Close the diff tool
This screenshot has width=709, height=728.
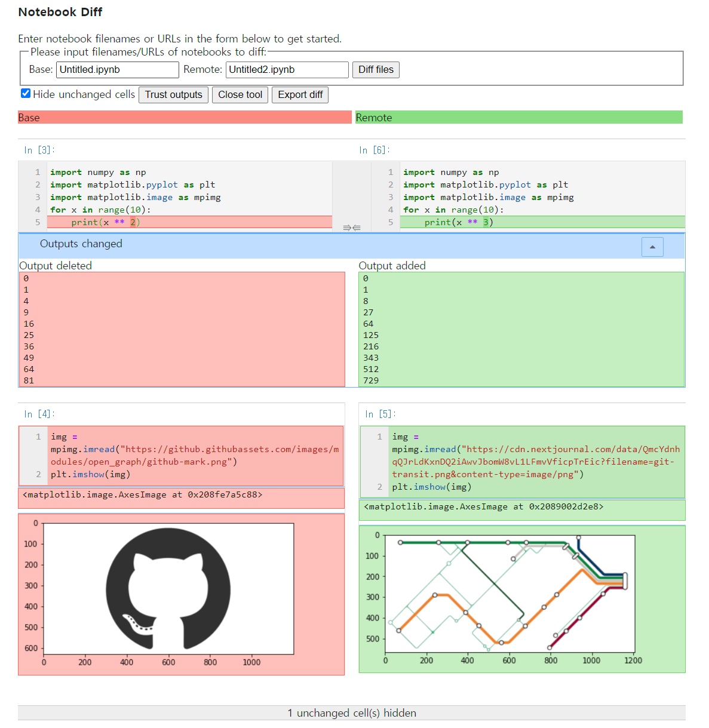pyautogui.click(x=240, y=94)
